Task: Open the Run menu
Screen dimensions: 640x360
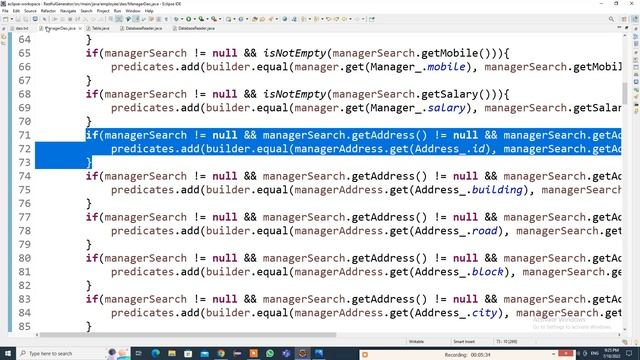Action: (118, 11)
